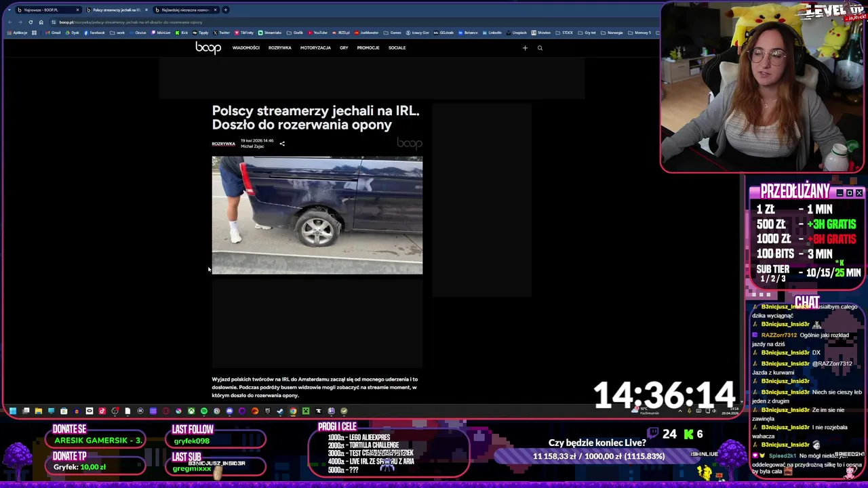Expand the Games bookmarks folder
Viewport: 868px width, 488px height.
click(x=392, y=33)
